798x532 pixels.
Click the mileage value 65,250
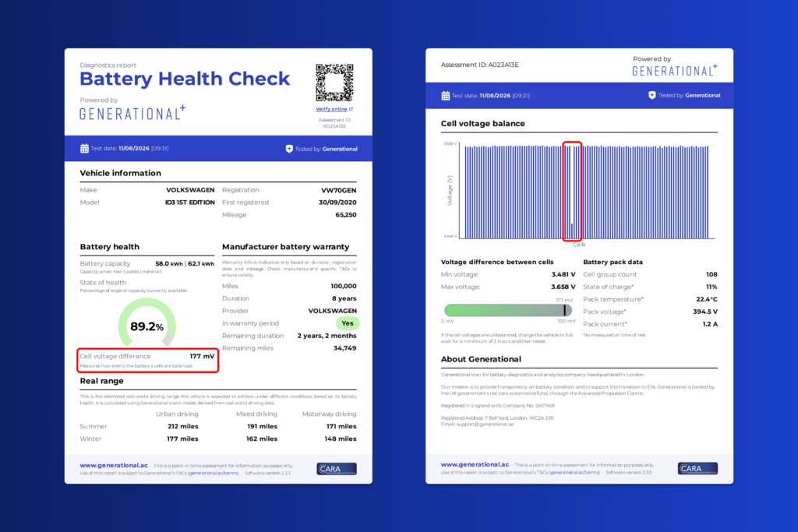click(x=346, y=215)
